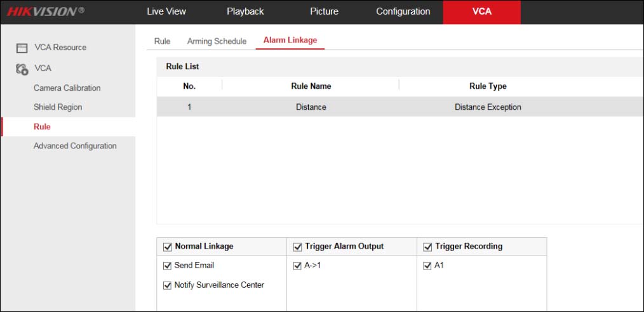Image resolution: width=644 pixels, height=312 pixels.
Task: Click the Hikvision logo
Action: (46, 11)
